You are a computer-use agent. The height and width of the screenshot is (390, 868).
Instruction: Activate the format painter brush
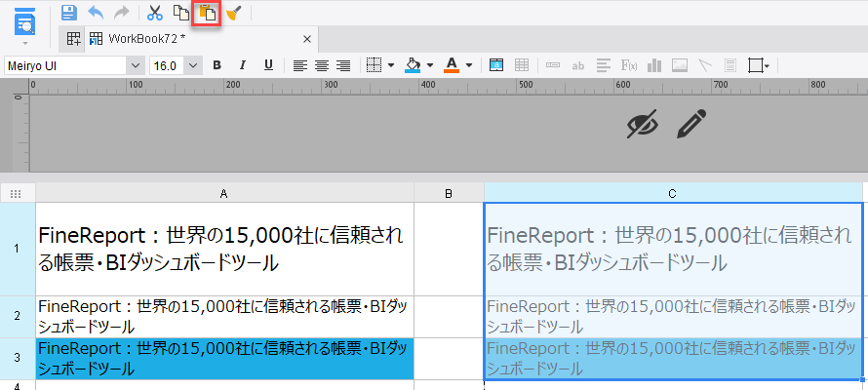tap(234, 13)
